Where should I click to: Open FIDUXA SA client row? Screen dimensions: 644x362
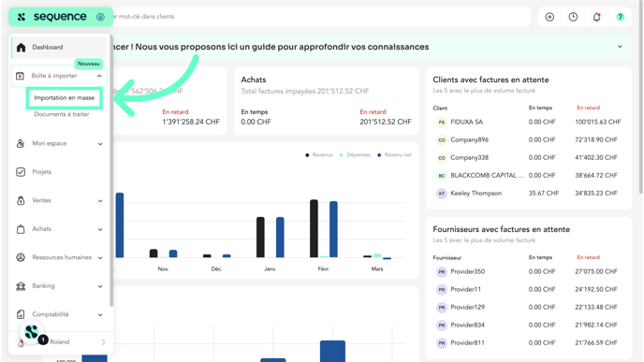click(529, 122)
